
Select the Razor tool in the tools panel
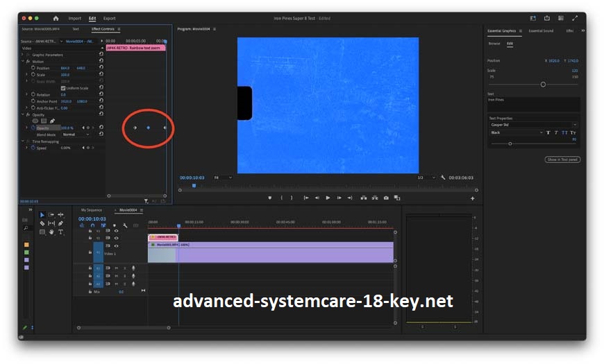tap(42, 223)
